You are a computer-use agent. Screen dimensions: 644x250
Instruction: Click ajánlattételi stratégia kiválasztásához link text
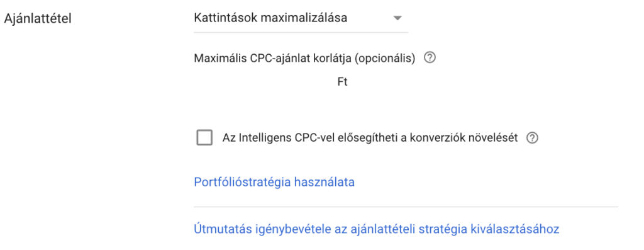click(x=455, y=229)
